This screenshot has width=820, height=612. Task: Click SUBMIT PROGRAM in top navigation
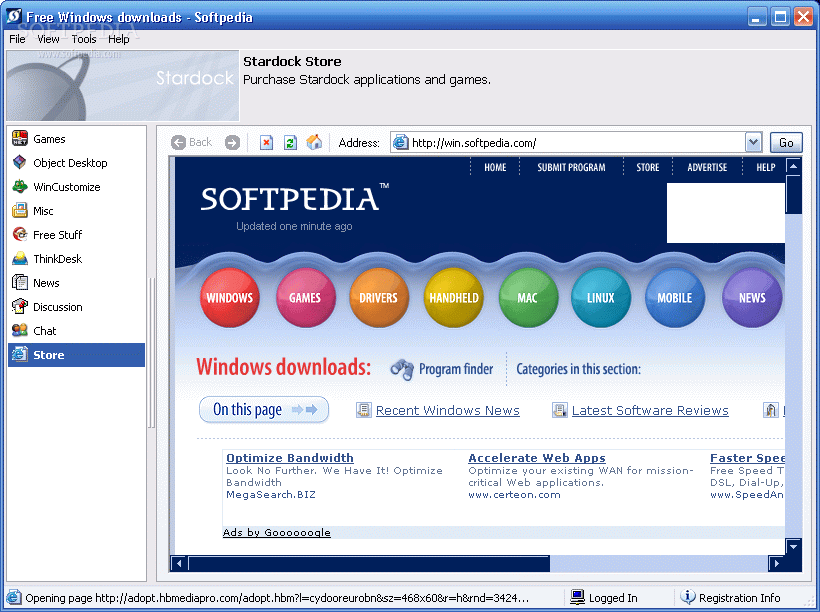pos(571,167)
